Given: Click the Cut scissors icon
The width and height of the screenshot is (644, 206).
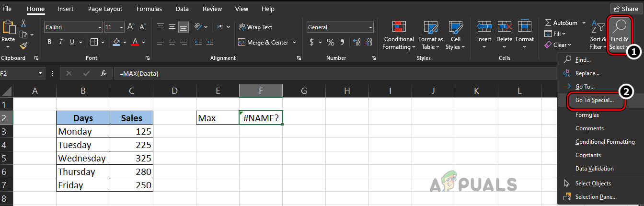Looking at the screenshot, I should pyautogui.click(x=23, y=23).
